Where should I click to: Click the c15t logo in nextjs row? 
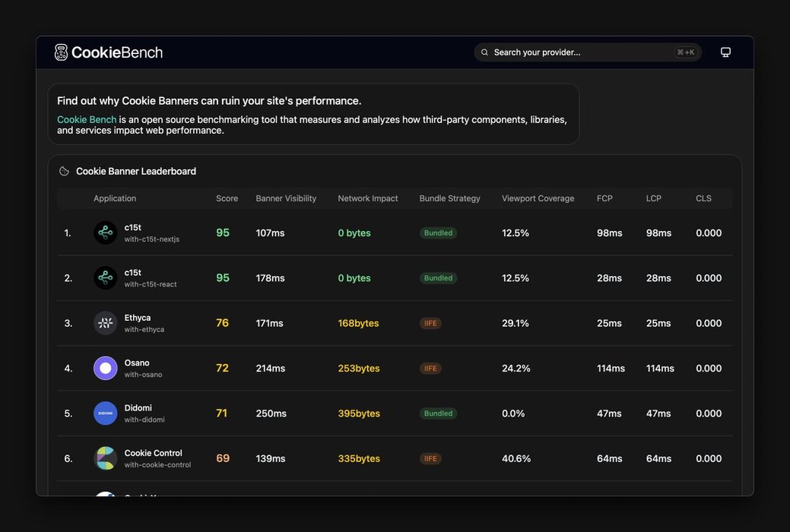pyautogui.click(x=105, y=233)
